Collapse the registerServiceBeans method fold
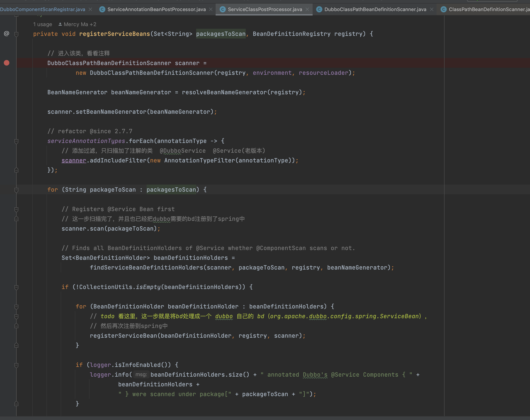530x420 pixels. 16,34
